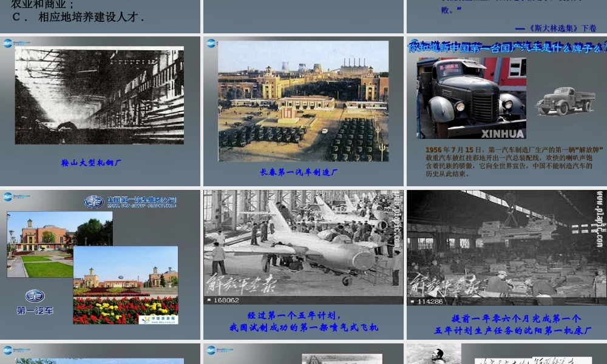Select the Changchun auto factory aerial photo
The width and height of the screenshot is (607, 364).
[303, 101]
